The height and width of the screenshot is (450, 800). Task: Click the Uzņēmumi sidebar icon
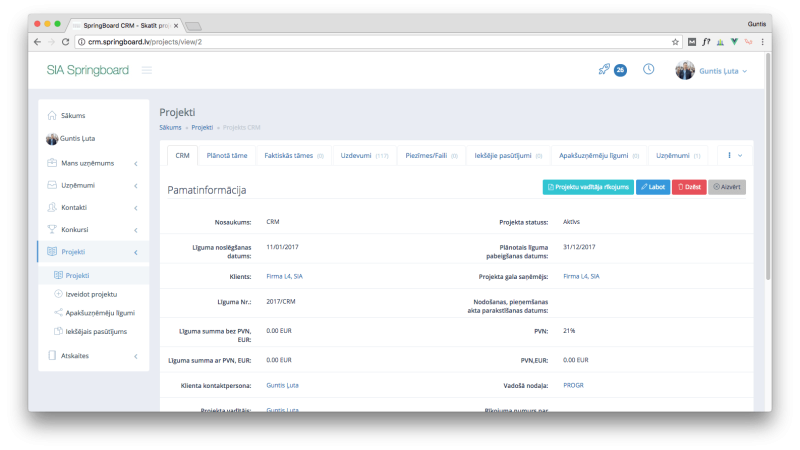[x=52, y=185]
